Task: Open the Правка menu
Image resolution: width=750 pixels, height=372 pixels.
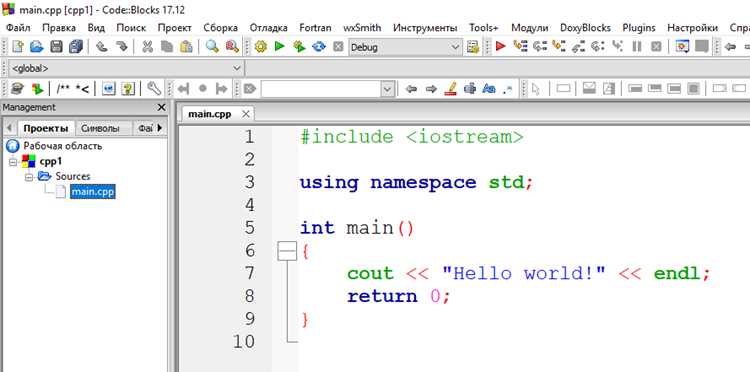Action: (x=59, y=28)
